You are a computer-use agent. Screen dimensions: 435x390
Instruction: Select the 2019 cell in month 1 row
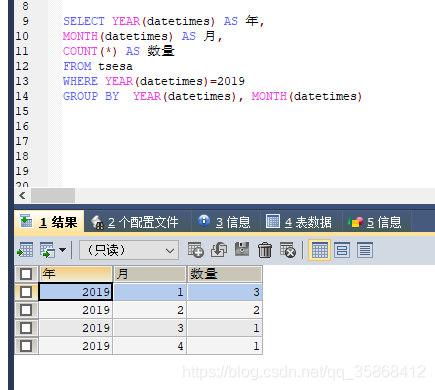pos(76,292)
